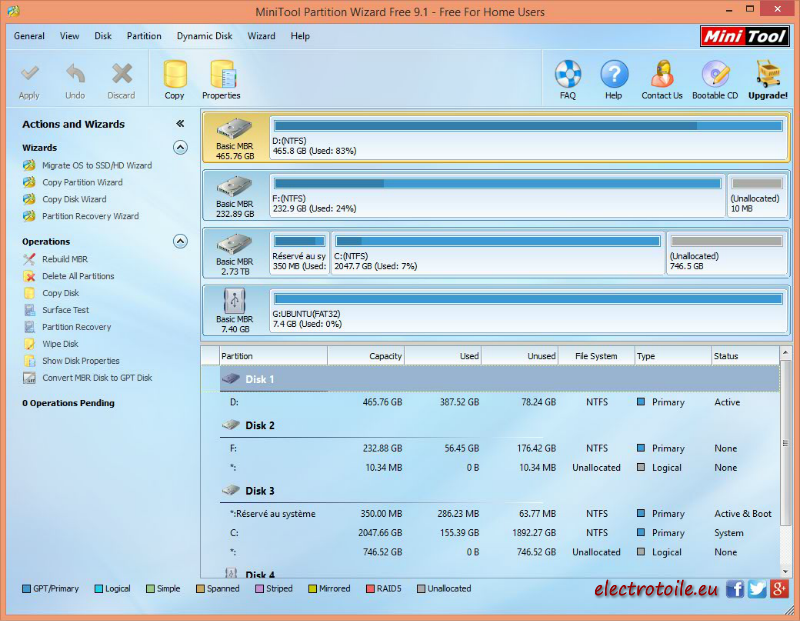Click the Status column header
The width and height of the screenshot is (800, 624).
pyautogui.click(x=745, y=356)
